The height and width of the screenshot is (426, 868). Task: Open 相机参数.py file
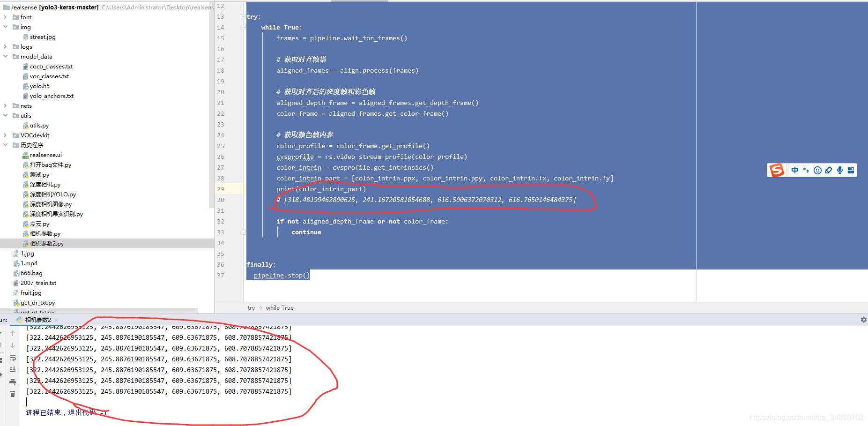(45, 233)
